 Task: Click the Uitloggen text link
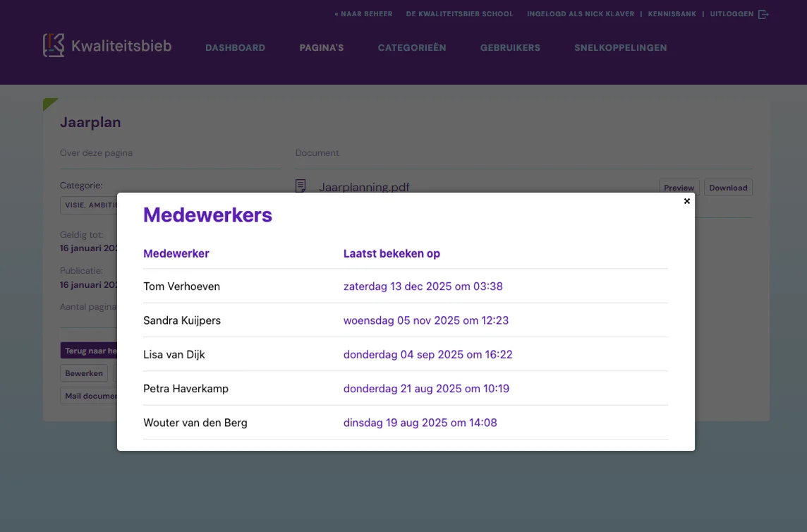[x=732, y=14]
